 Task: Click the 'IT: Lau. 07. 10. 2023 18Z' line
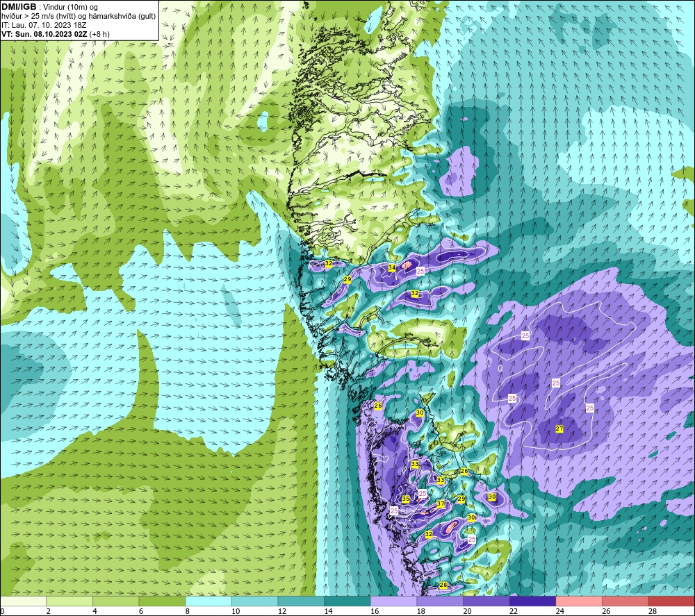44,25
